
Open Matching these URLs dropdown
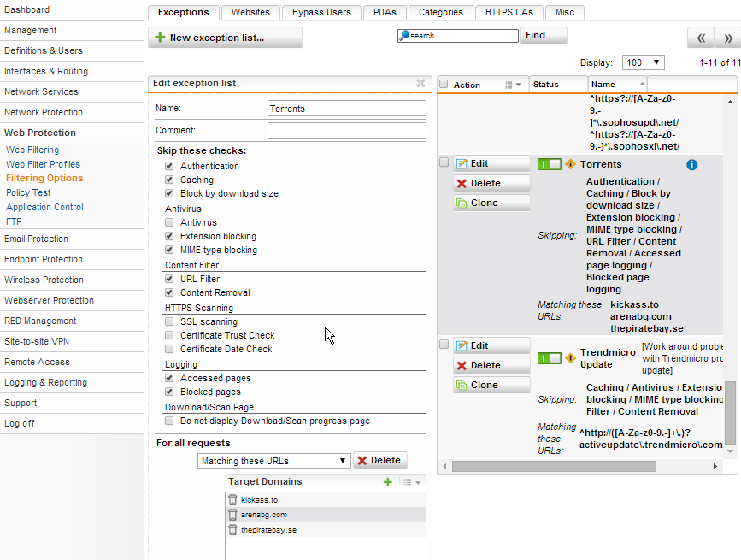coord(274,461)
